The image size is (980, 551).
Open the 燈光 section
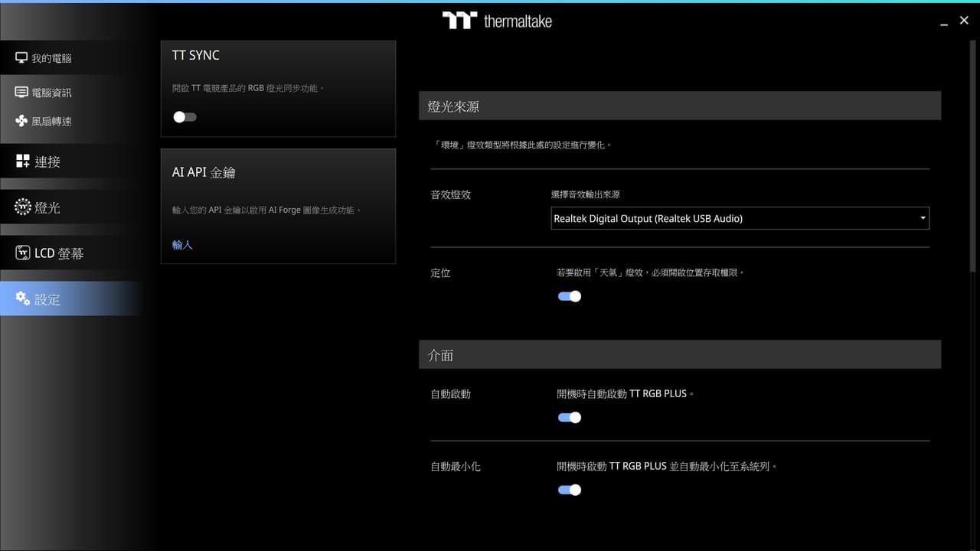click(71, 207)
